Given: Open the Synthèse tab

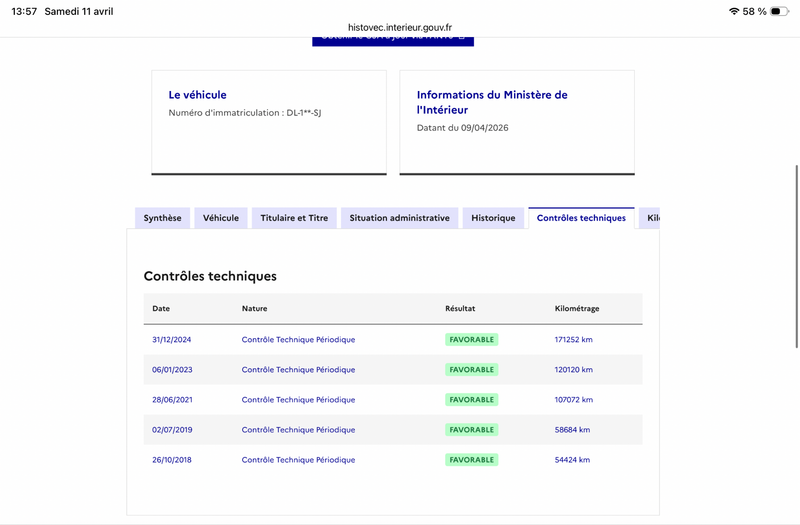Looking at the screenshot, I should (162, 218).
